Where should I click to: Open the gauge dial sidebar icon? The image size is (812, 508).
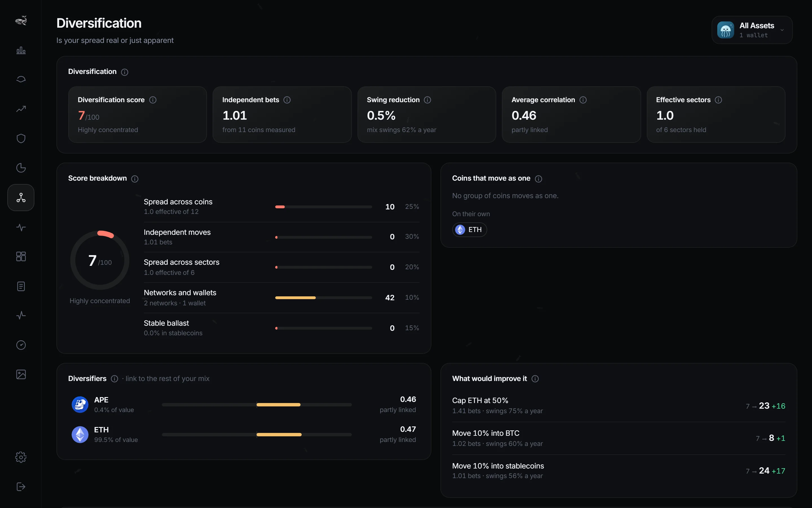coord(21,345)
